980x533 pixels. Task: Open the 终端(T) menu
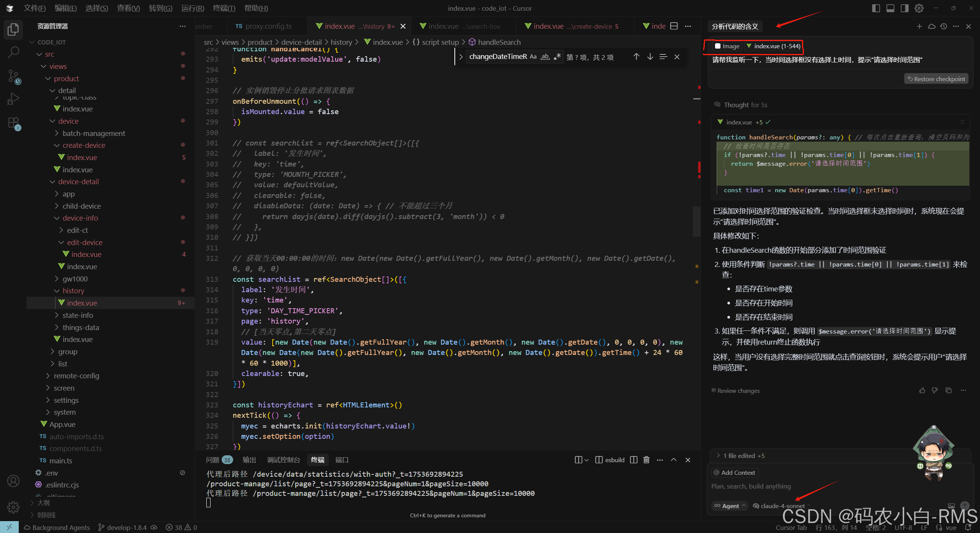pos(224,8)
